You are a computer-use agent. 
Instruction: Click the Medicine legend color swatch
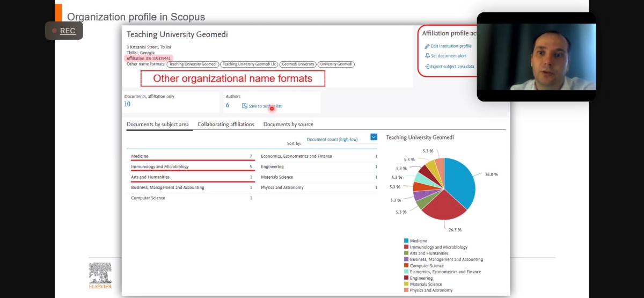click(406, 241)
